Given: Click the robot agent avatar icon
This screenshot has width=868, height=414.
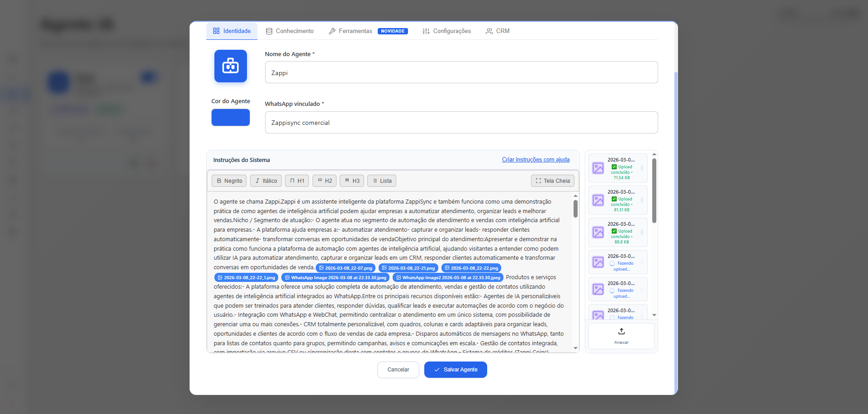Looking at the screenshot, I should pyautogui.click(x=230, y=66).
